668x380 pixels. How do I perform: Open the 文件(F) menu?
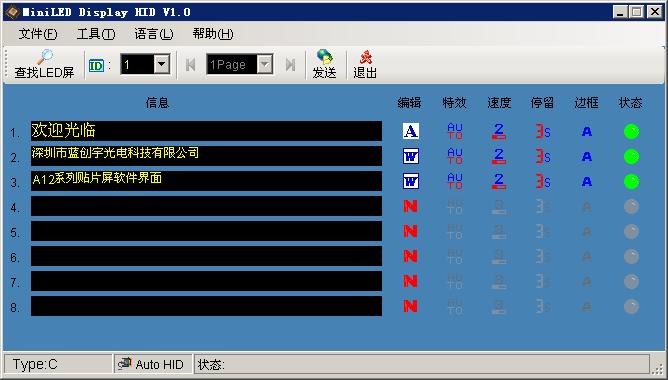pyautogui.click(x=37, y=34)
